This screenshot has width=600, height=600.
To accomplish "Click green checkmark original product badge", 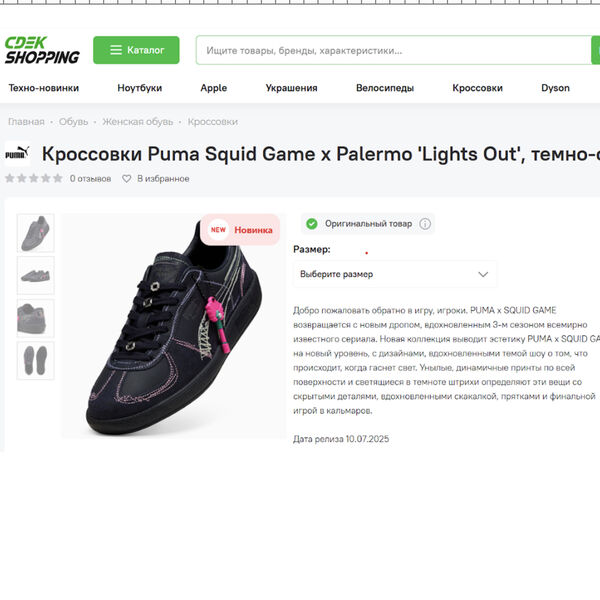I will 312,224.
